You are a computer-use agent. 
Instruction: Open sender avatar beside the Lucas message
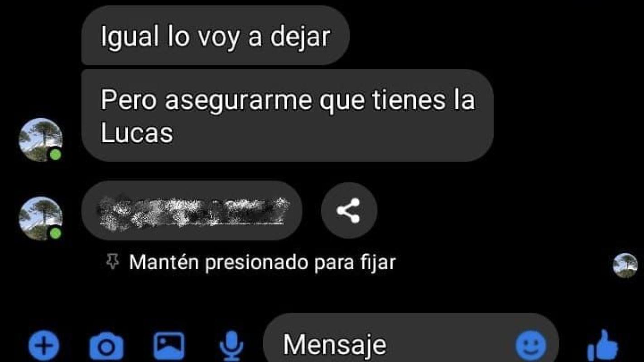click(x=40, y=140)
